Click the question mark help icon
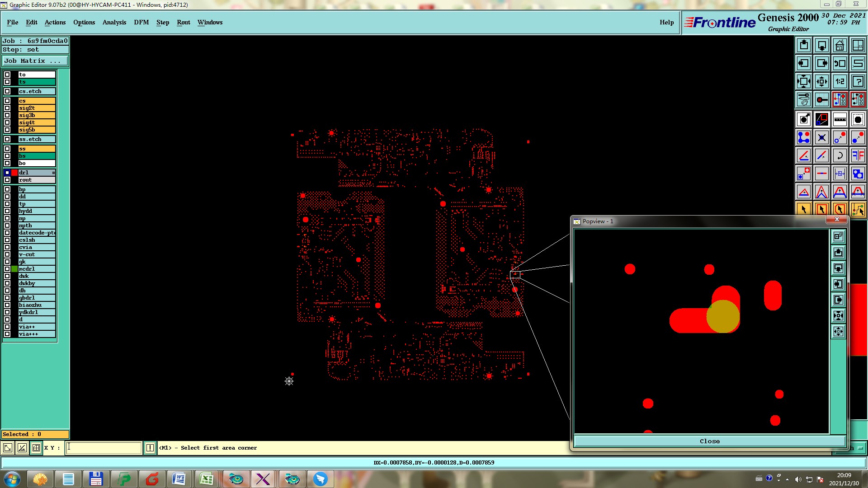The width and height of the screenshot is (868, 488). coord(858,81)
